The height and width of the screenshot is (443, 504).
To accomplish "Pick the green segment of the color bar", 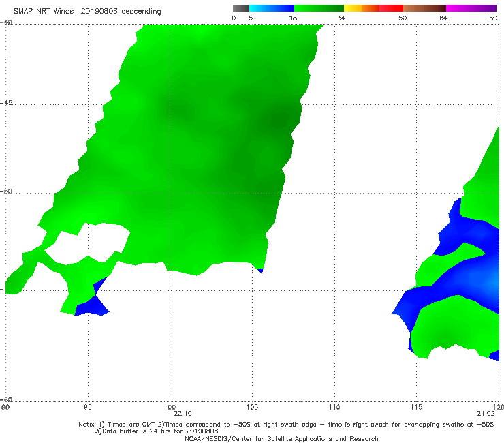I will coord(319,8).
